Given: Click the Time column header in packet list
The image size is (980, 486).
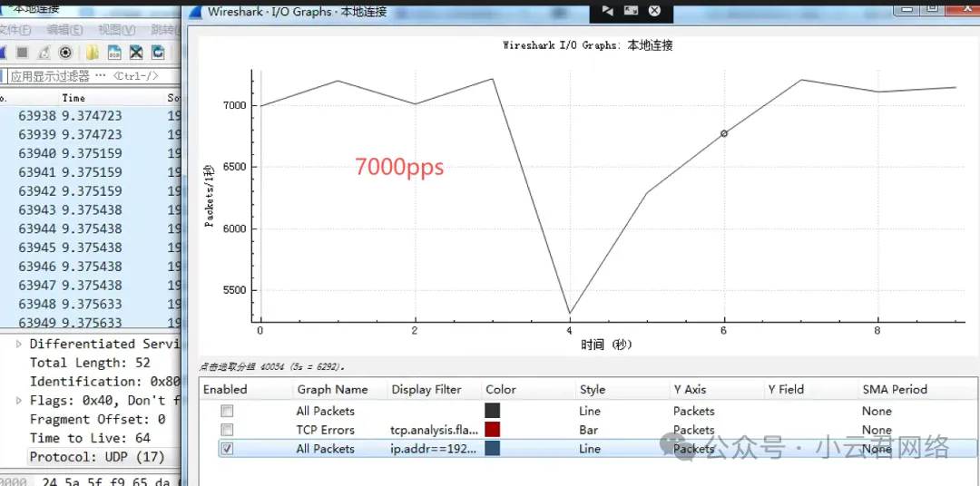Looking at the screenshot, I should pyautogui.click(x=73, y=98).
